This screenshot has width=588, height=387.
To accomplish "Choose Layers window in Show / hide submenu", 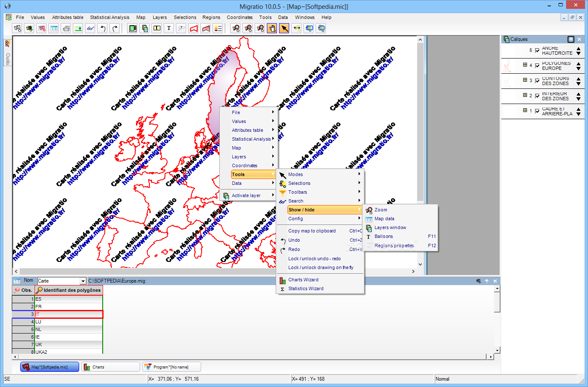I will 400,227.
